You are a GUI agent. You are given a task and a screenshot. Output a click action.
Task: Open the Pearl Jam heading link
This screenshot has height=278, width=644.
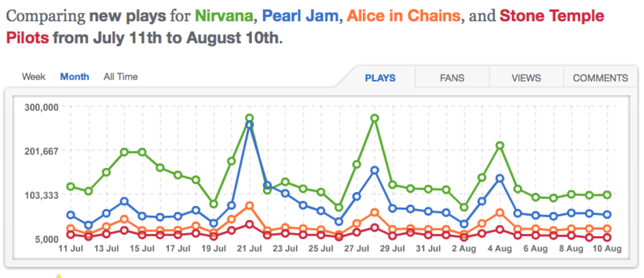tap(300, 16)
